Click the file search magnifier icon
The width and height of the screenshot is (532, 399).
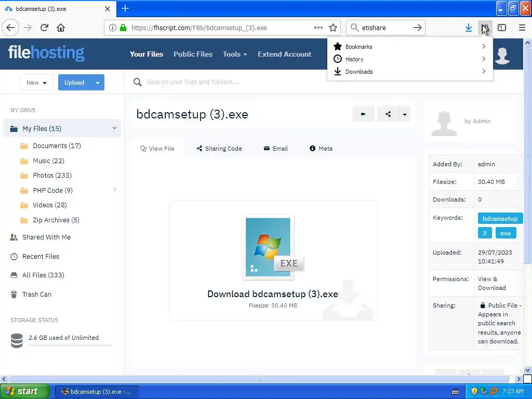pos(137,82)
